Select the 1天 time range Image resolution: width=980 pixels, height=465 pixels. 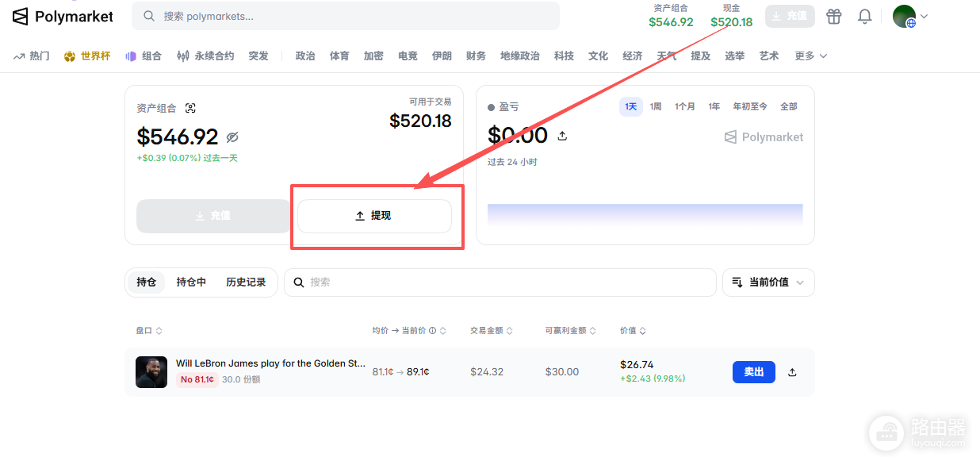[631, 106]
